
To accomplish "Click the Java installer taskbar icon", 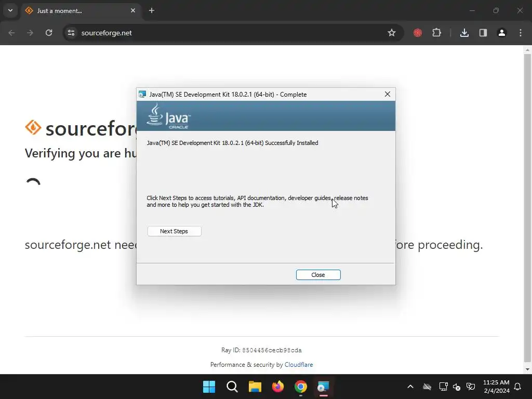I will click(323, 387).
